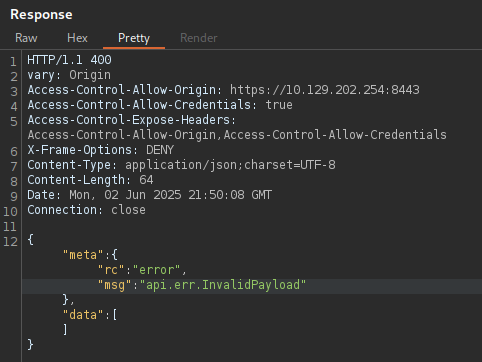Select the Pretty response tab

134,38
